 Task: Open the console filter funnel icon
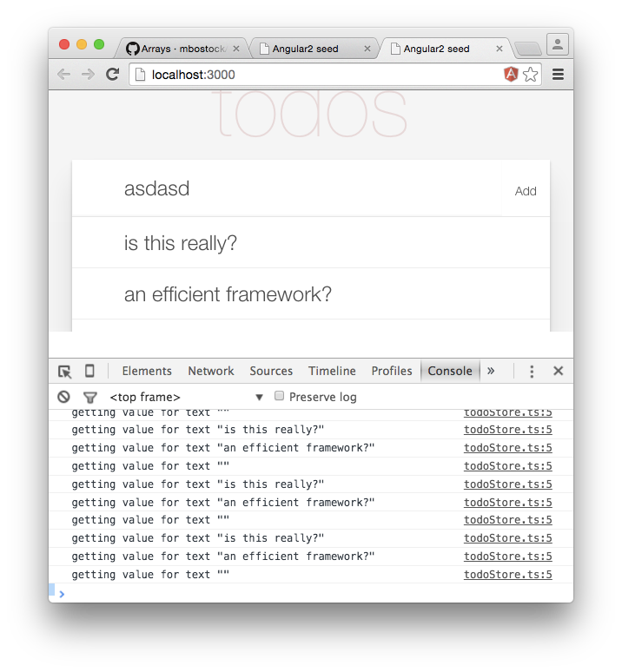(x=89, y=397)
